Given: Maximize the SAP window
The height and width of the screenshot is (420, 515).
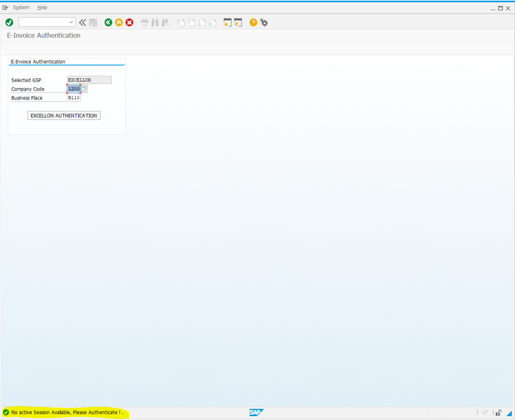Looking at the screenshot, I should click(x=501, y=8).
